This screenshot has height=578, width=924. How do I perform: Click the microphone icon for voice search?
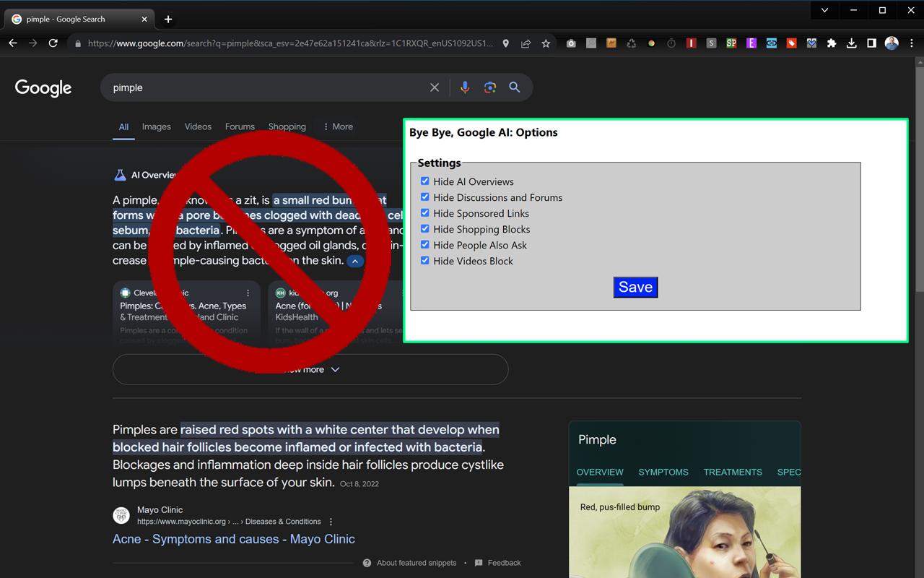(x=464, y=87)
